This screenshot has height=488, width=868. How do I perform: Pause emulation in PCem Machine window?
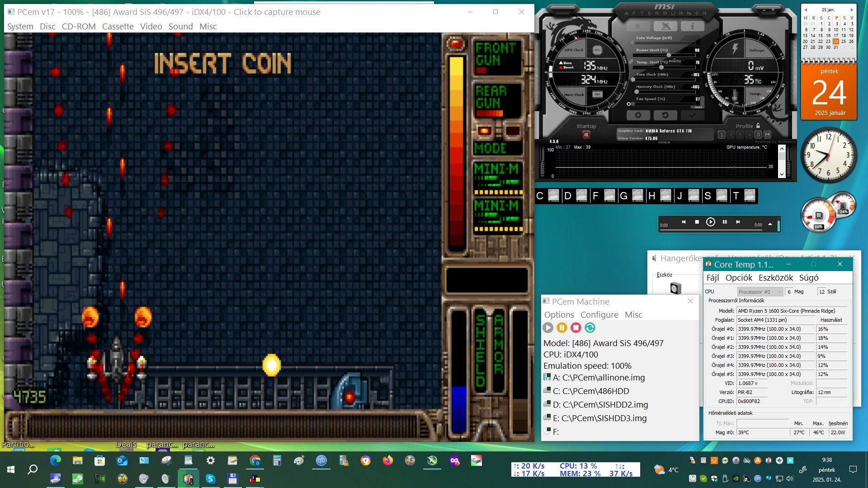562,328
